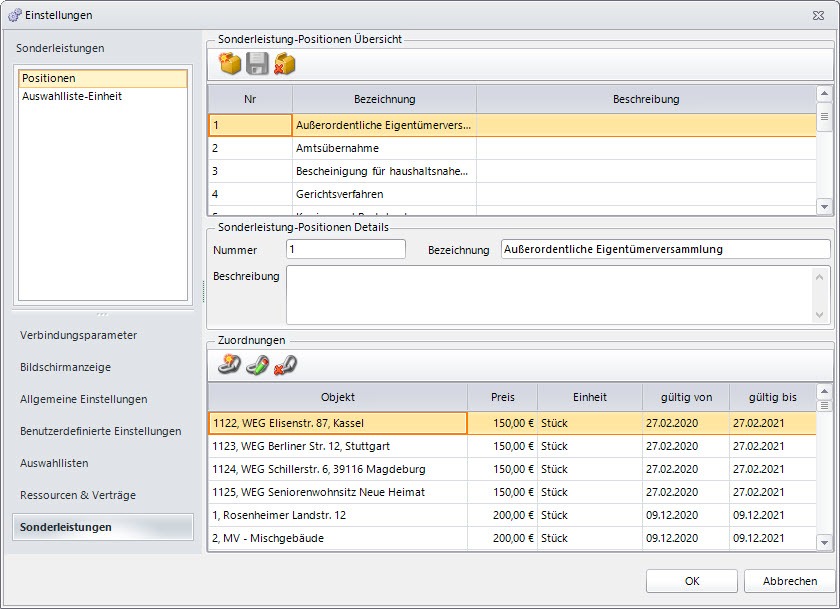Viewport: 840px width, 609px height.
Task: Select 2, MV - Mischgebäude row
Action: coord(512,538)
